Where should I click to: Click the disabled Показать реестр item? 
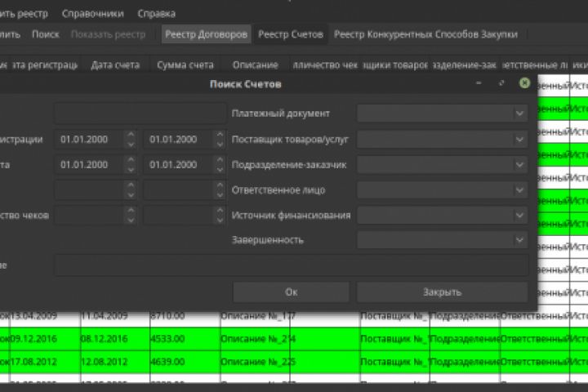(108, 34)
